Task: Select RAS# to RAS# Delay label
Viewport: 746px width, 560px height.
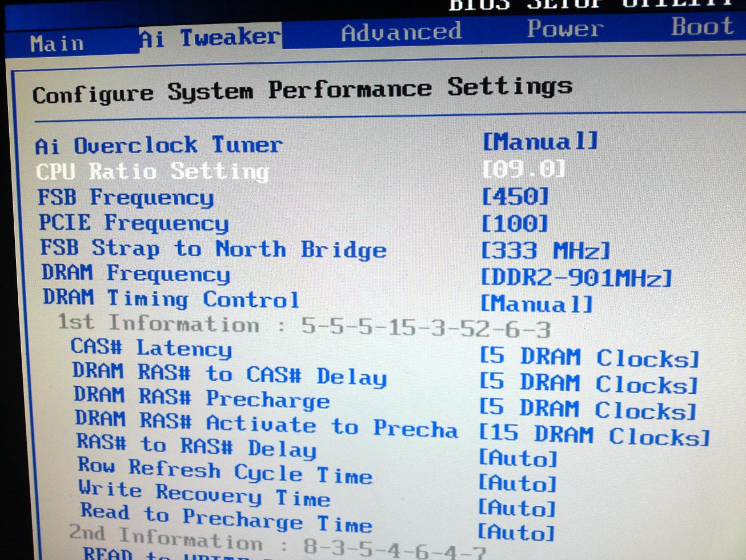Action: [196, 446]
